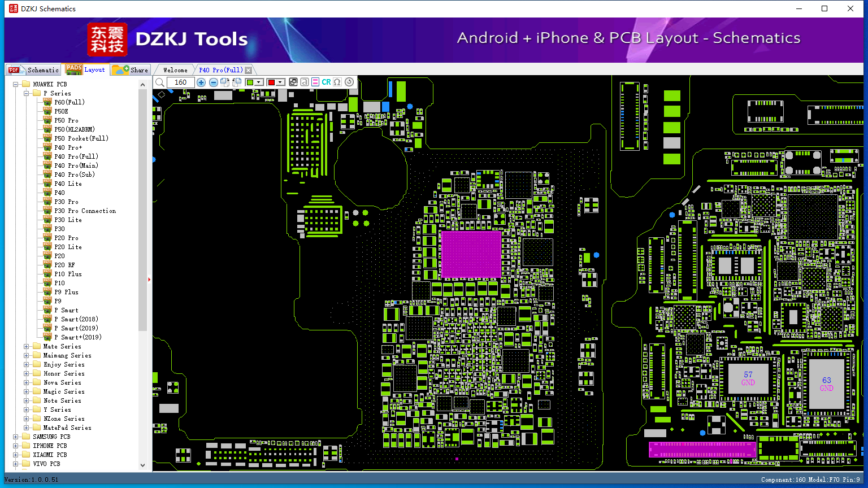The image size is (868, 488).
Task: Click the PADS icon beside P60(Full)
Action: [47, 102]
